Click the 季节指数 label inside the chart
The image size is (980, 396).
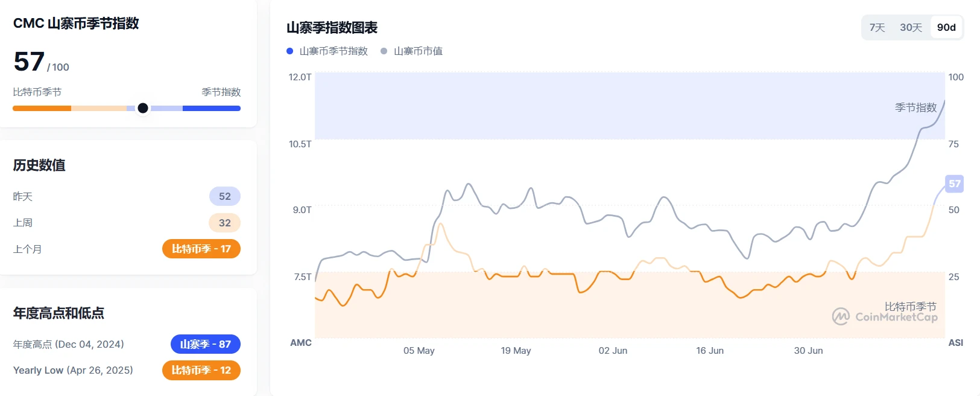(x=915, y=107)
